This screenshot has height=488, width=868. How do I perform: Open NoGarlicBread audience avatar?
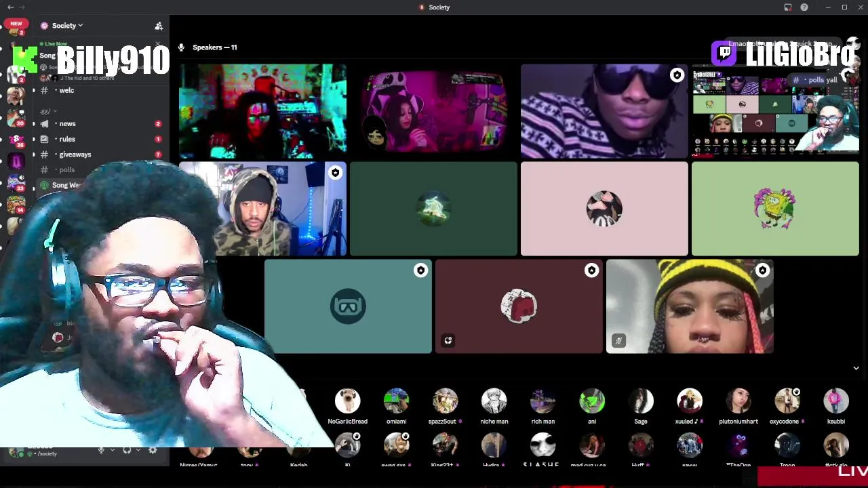pos(348,401)
